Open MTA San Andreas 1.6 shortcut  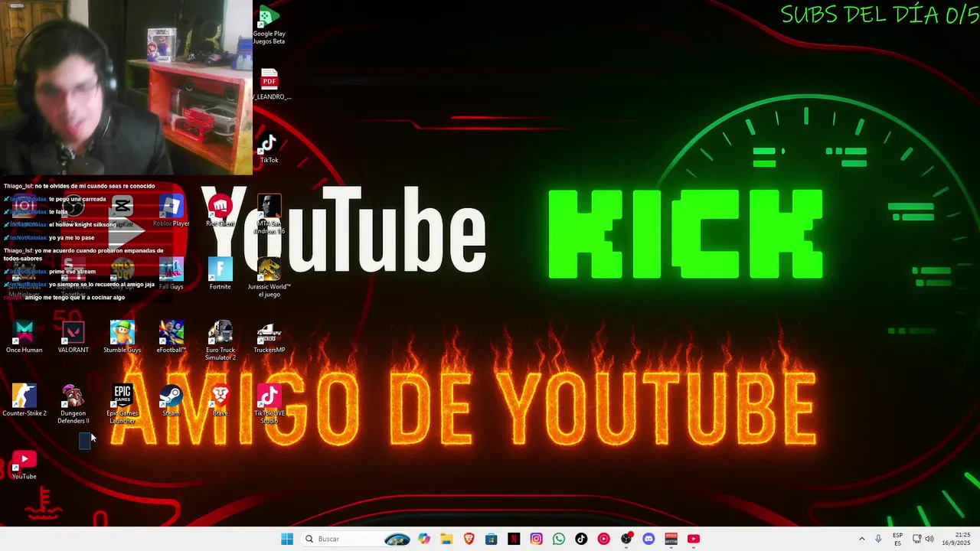pyautogui.click(x=269, y=214)
